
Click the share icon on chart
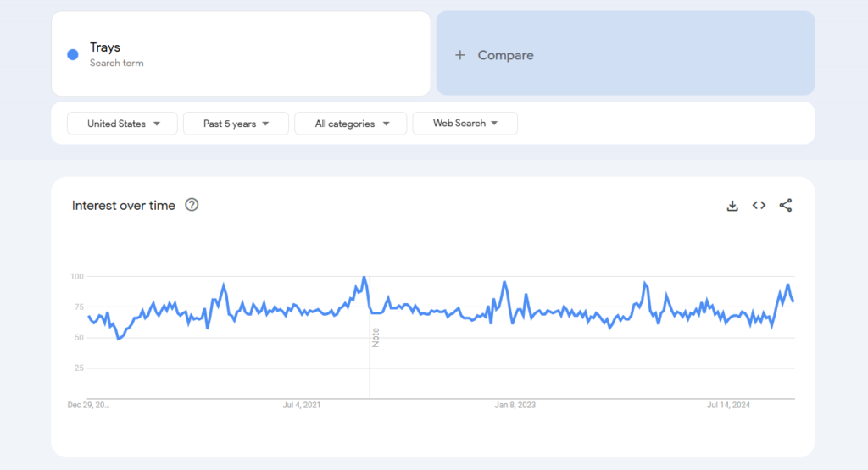786,206
